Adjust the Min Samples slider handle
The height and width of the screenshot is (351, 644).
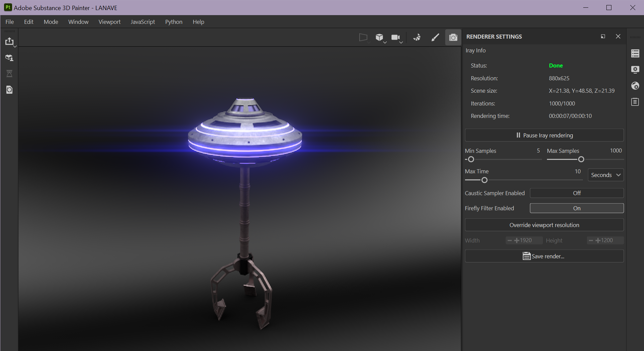471,159
